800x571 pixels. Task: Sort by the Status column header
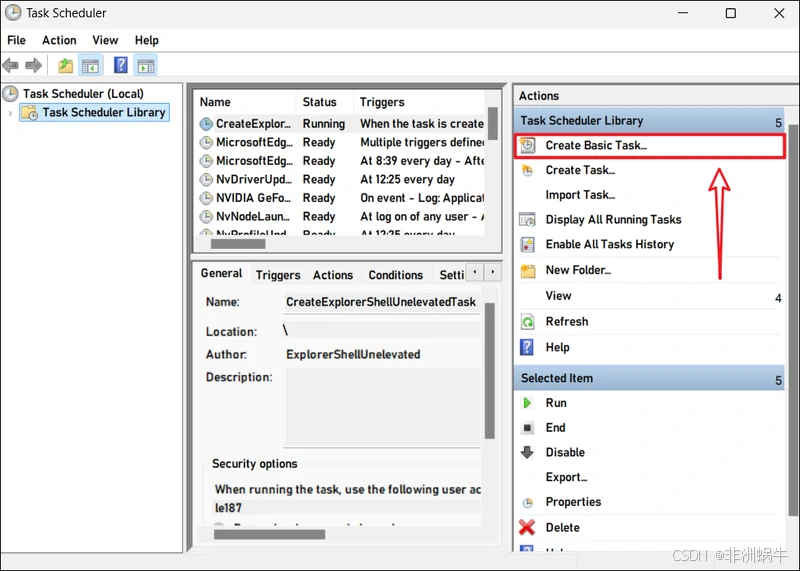click(324, 102)
